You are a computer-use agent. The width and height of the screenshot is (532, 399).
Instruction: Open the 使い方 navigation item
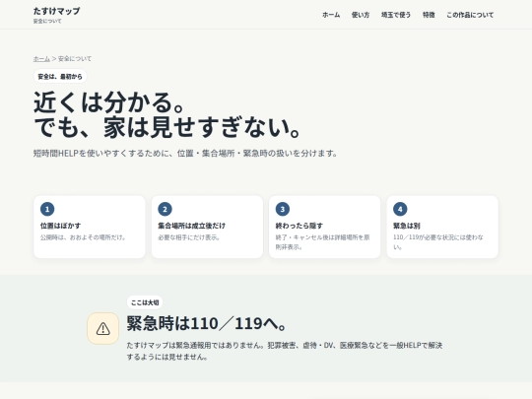click(361, 15)
